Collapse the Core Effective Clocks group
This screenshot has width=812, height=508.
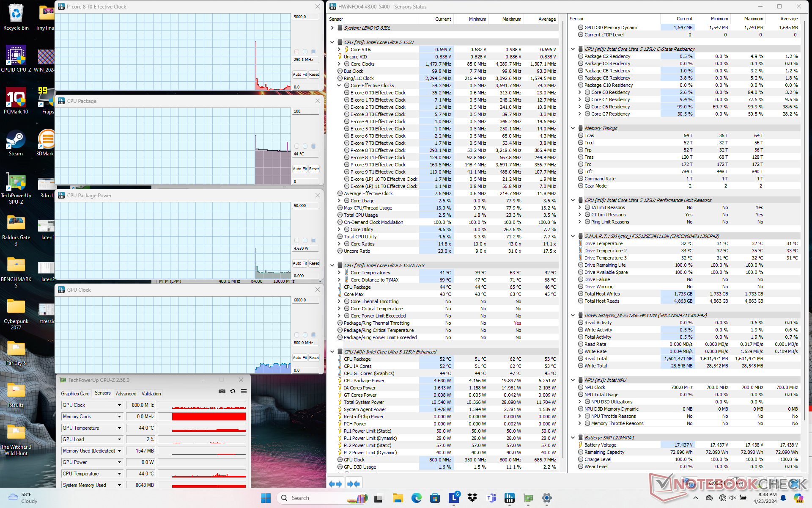[x=339, y=86]
